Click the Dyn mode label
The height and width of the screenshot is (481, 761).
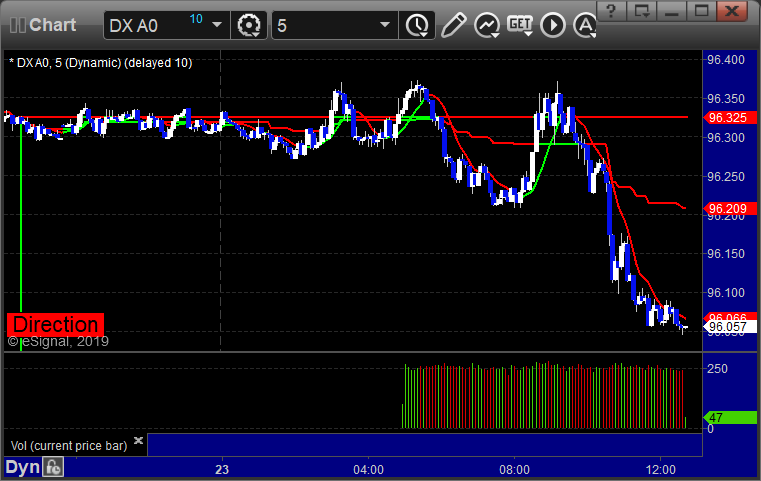[x=22, y=467]
